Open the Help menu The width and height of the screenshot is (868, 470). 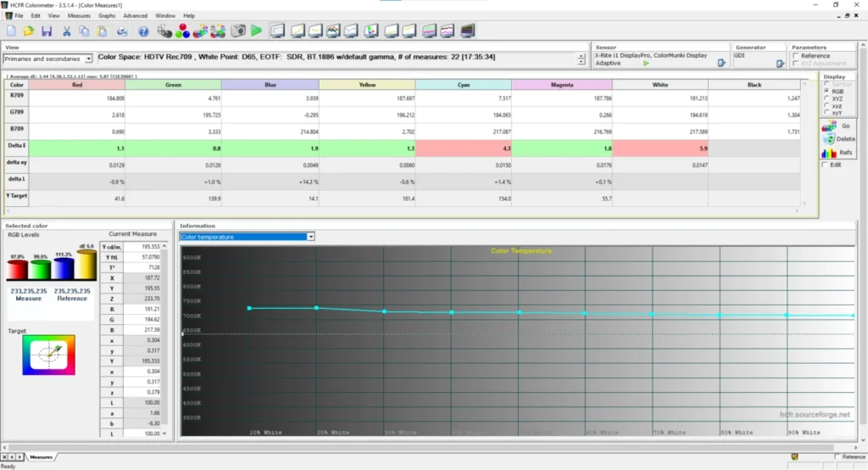pyautogui.click(x=189, y=16)
